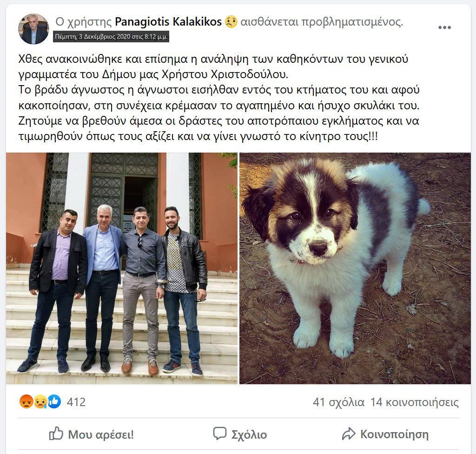Click the Σχόλιο comment button

click(x=240, y=434)
